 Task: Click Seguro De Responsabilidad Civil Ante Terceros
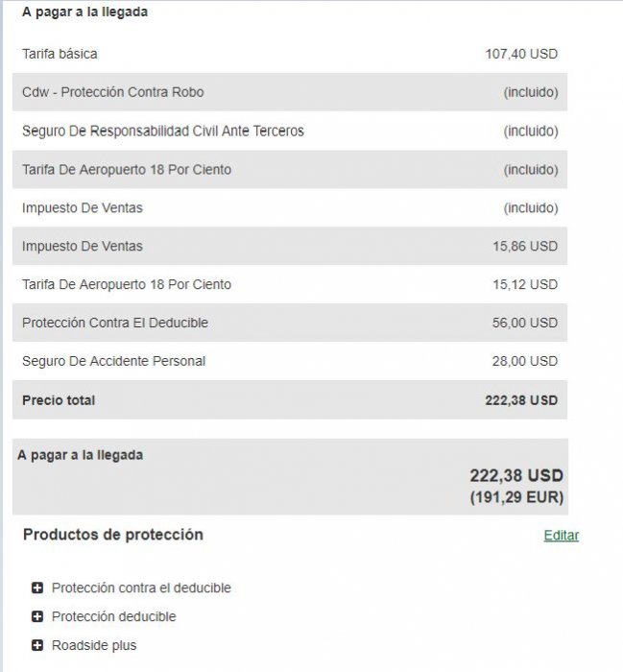[162, 131]
